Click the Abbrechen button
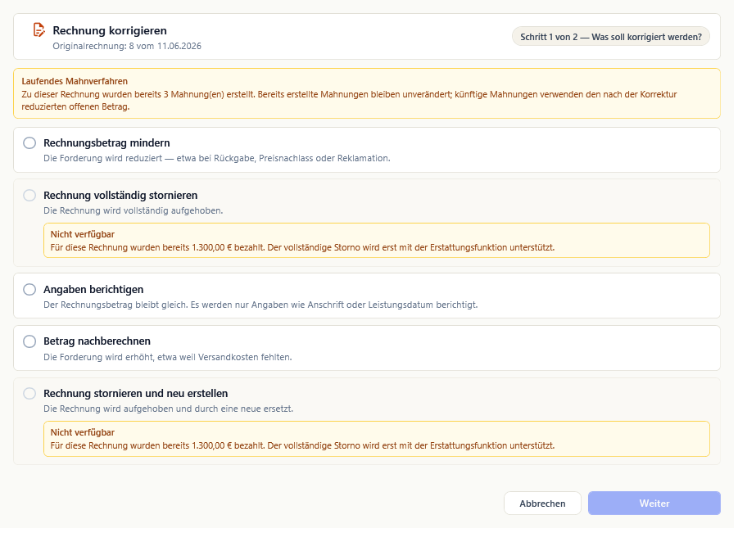 (x=542, y=504)
